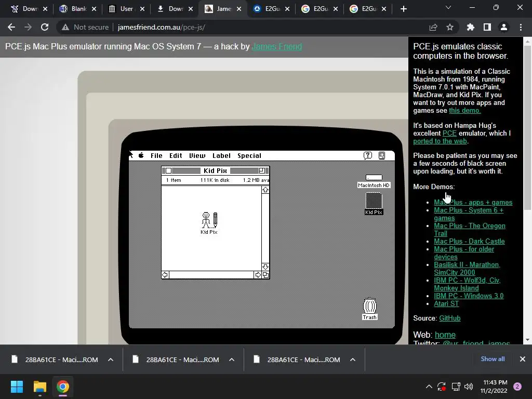Click the down scroll arrow in Kid Pix window
The height and width of the screenshot is (399, 532).
[x=265, y=267]
